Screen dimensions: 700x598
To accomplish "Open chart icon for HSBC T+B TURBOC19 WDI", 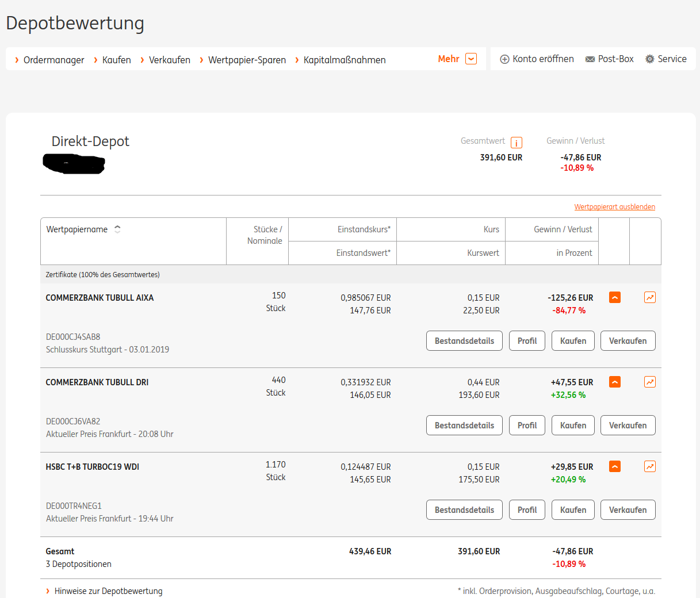I will pyautogui.click(x=649, y=466).
